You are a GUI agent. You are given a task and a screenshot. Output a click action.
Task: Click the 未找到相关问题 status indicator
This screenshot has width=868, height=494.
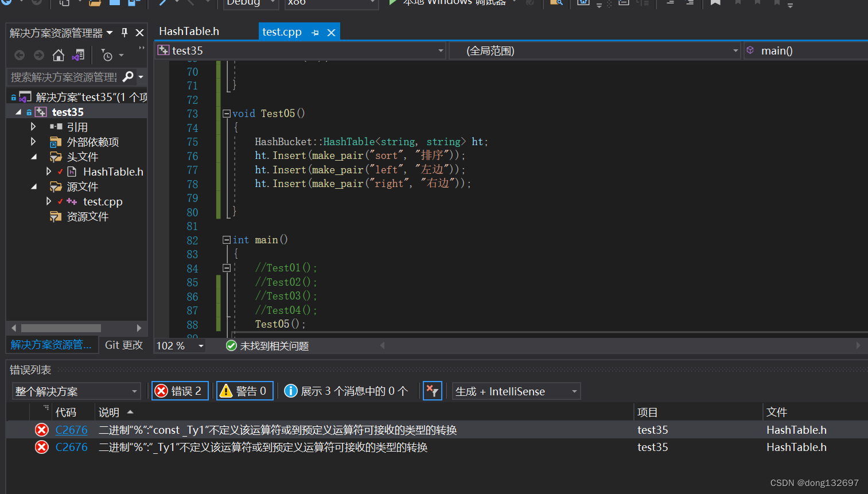click(267, 346)
